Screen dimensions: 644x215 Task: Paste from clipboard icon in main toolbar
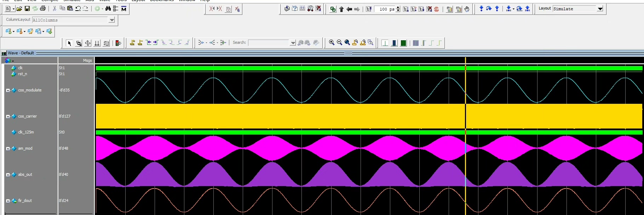(x=70, y=8)
